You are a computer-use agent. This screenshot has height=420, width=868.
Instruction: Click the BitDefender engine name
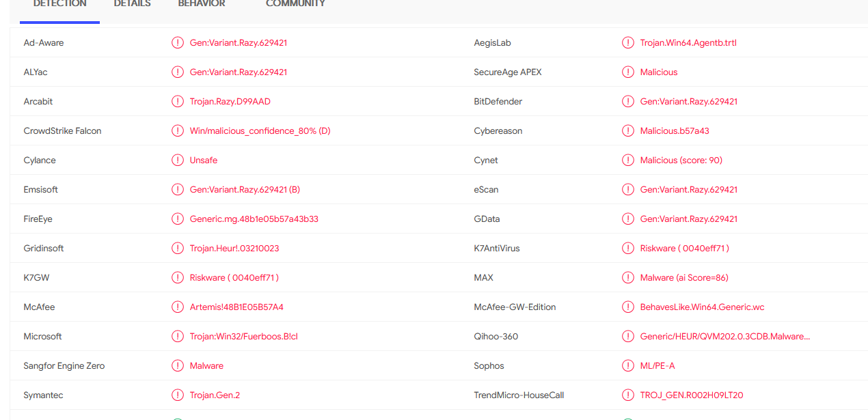[498, 101]
